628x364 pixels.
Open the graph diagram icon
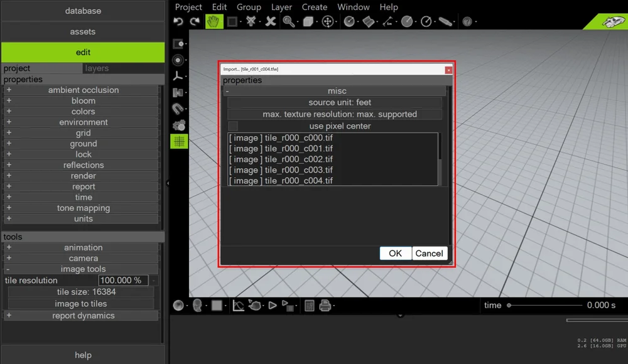(238, 306)
